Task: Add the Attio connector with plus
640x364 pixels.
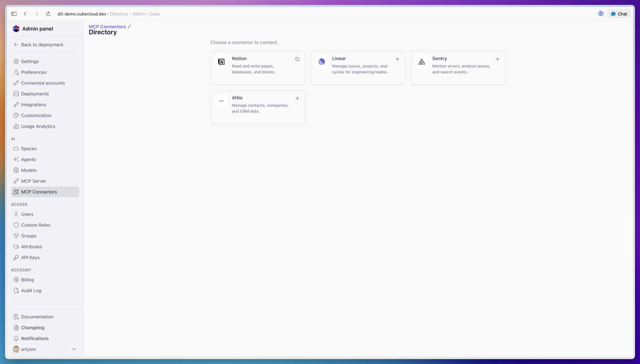Action: [297, 98]
